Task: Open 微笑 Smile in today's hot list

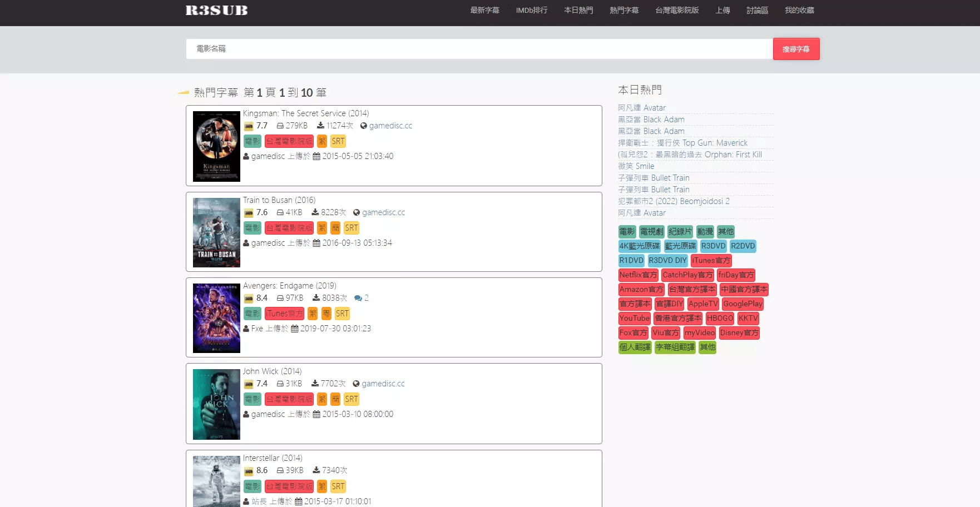Action: point(636,166)
